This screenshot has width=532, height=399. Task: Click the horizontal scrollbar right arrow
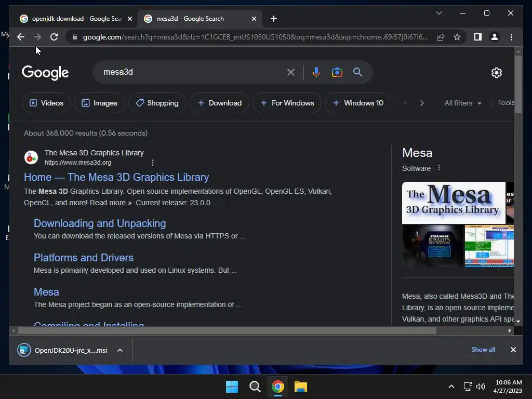509,330
